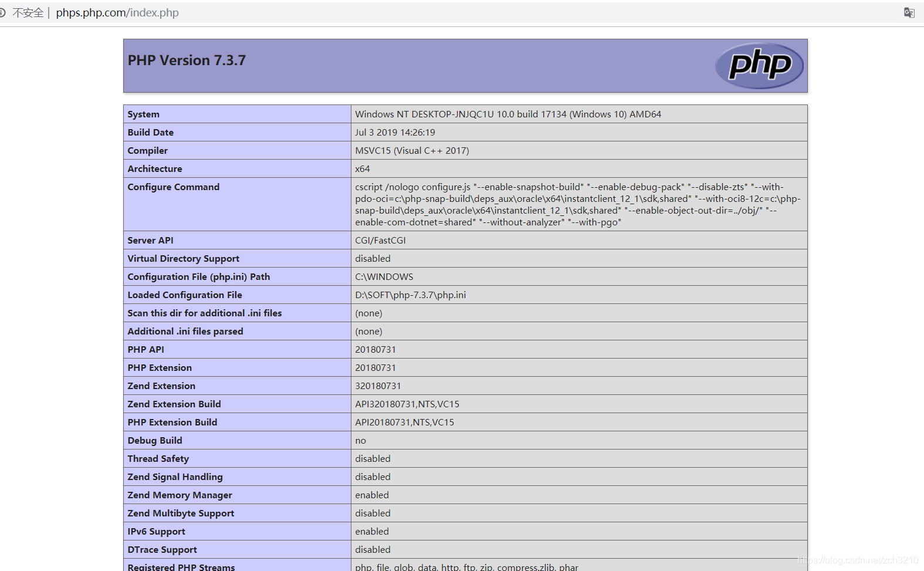Click the 'DTrace Support' label

point(162,549)
